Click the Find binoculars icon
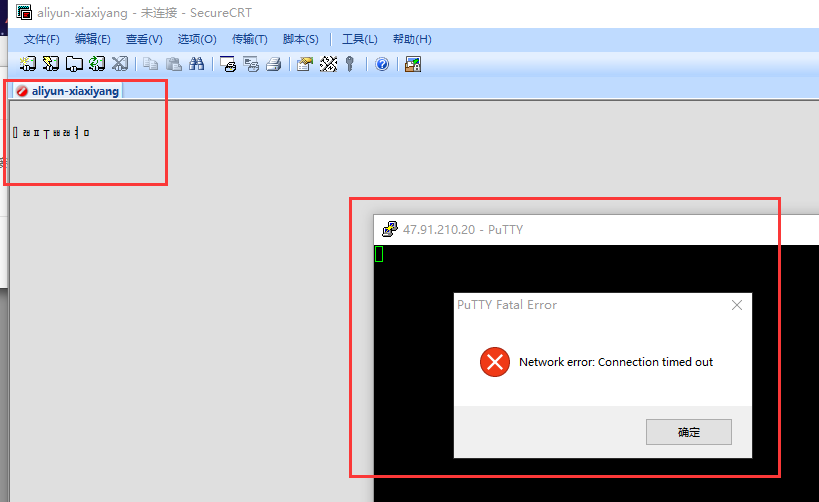This screenshot has height=502, width=819. 197,64
